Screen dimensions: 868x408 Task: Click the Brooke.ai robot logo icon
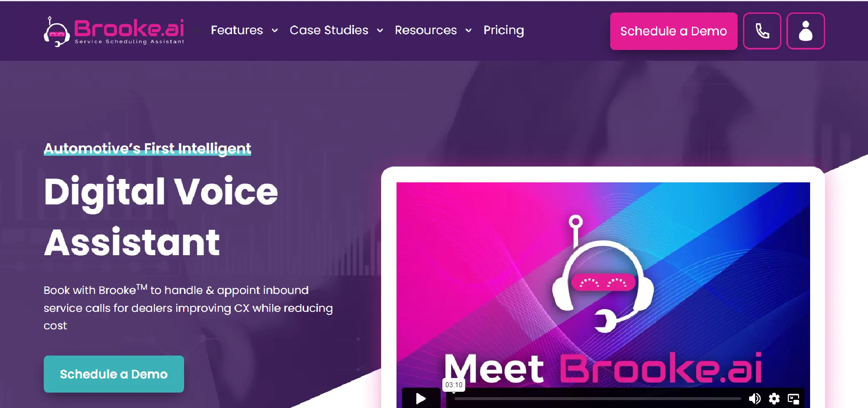57,32
